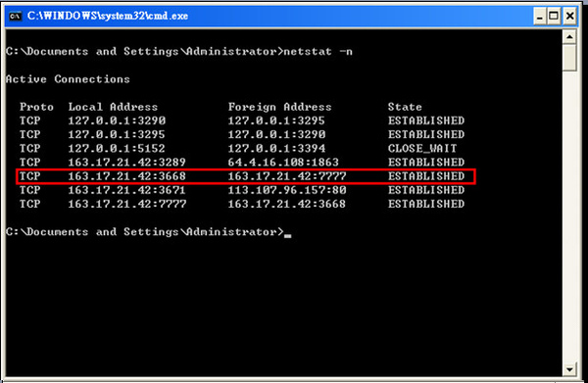The image size is (588, 383).
Task: Maximize the cmd.exe window
Action: coord(554,17)
